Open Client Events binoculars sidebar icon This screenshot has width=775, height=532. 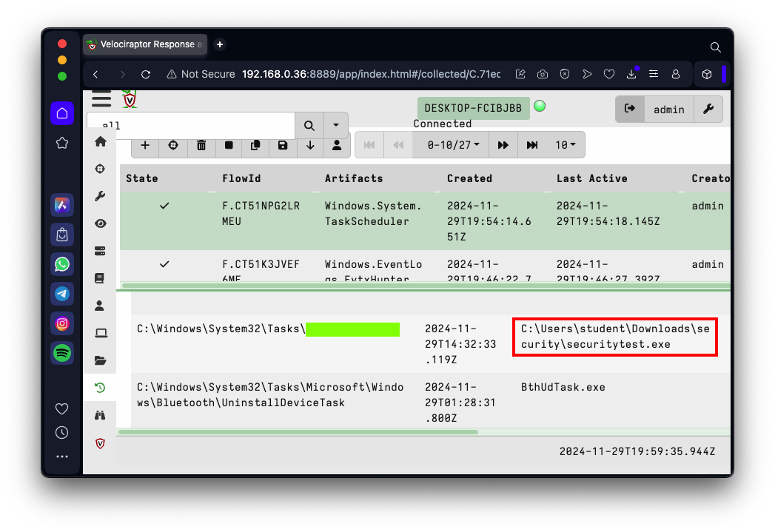coord(101,415)
